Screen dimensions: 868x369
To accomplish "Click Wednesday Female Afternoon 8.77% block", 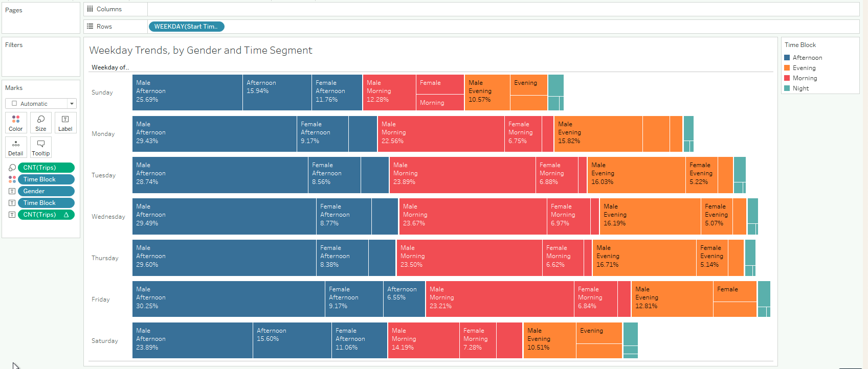I will point(344,217).
